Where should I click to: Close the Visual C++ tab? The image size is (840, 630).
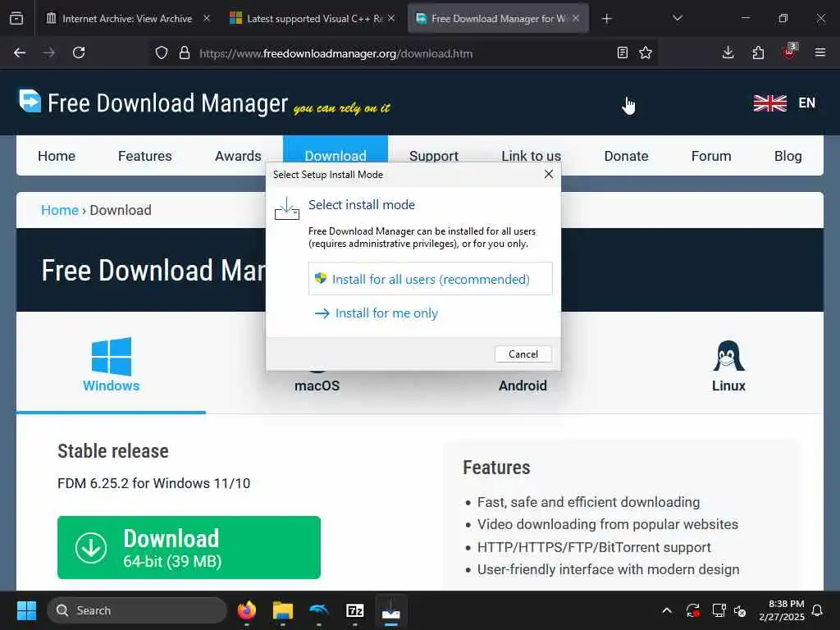tap(391, 18)
